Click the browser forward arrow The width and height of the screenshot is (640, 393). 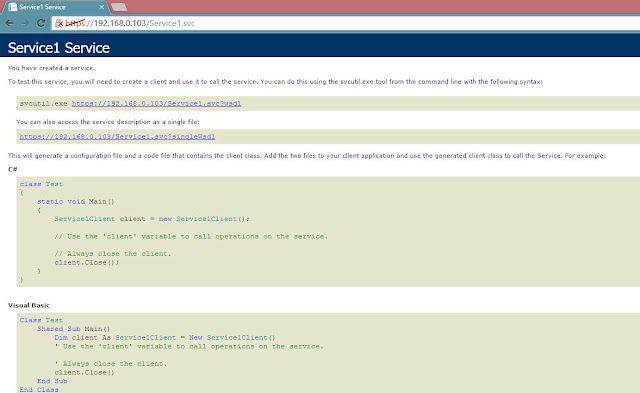click(x=25, y=23)
